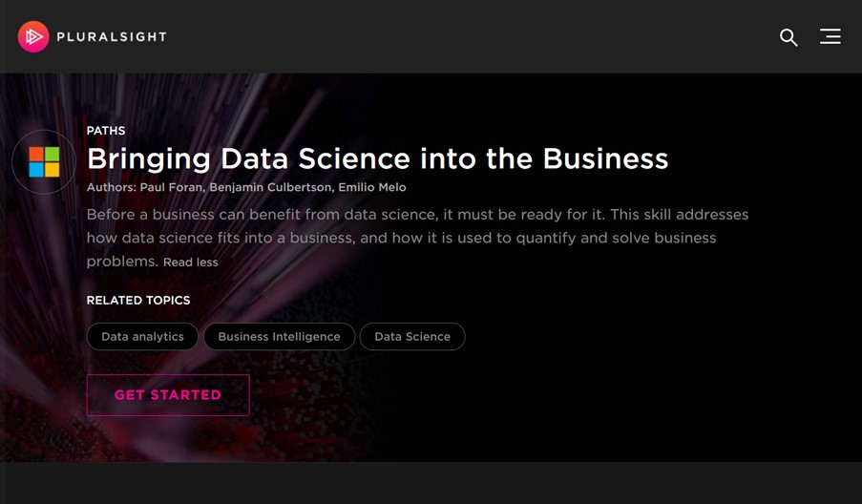Click the Microsoft four-color logo
This screenshot has width=862, height=504.
point(44,162)
